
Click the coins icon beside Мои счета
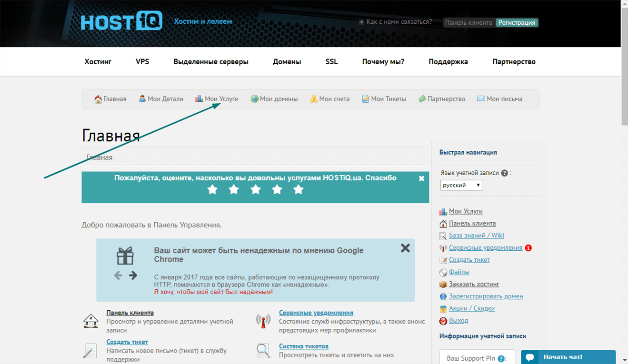pos(314,99)
